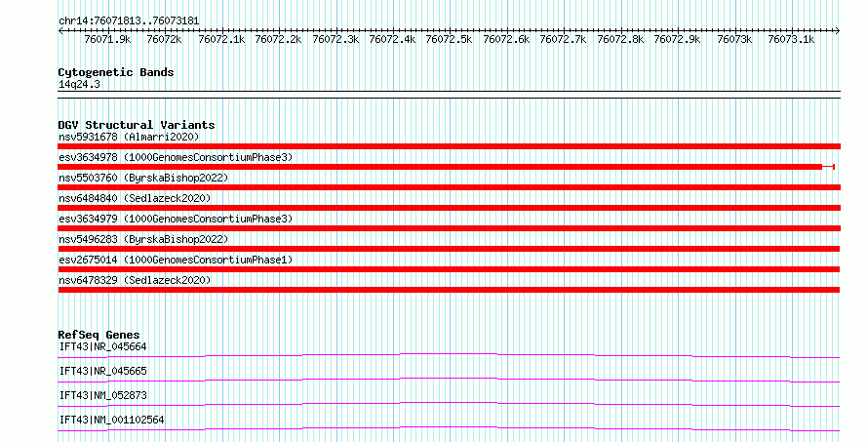868x442 pixels.
Task: Click ruler tick label 76072.6k
Action: coord(506,39)
